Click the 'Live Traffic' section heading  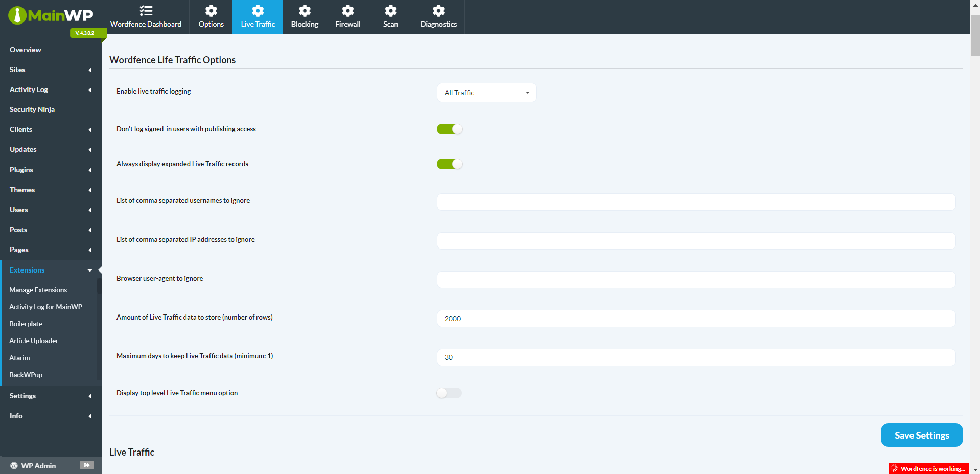pos(132,452)
